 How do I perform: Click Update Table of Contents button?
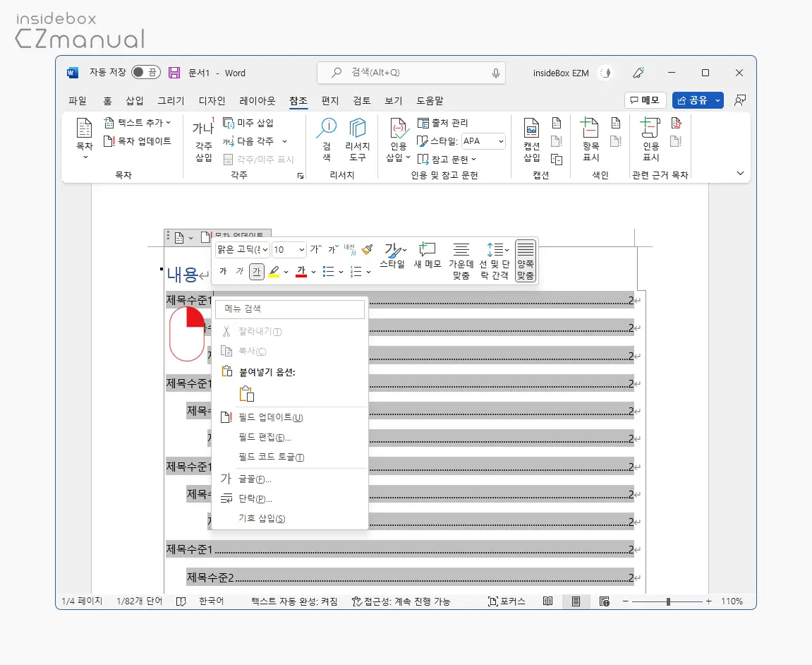pos(138,141)
